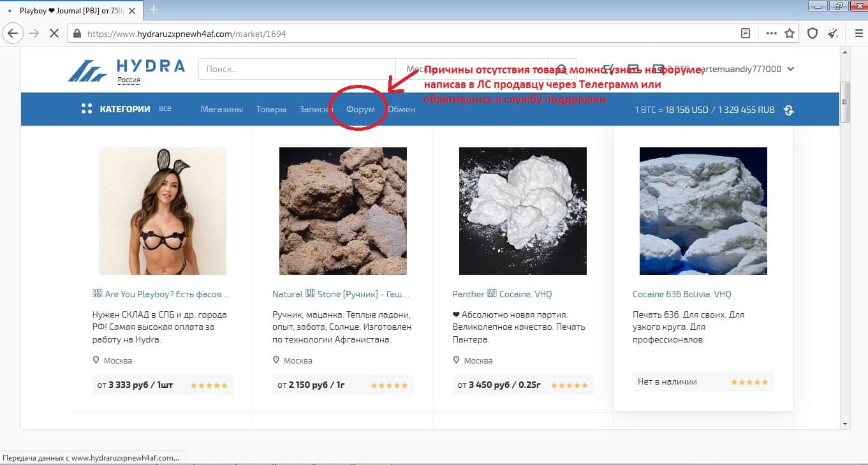Viewport: 868px width, 465px height.
Task: Open page actions three-dot menu
Action: [771, 33]
